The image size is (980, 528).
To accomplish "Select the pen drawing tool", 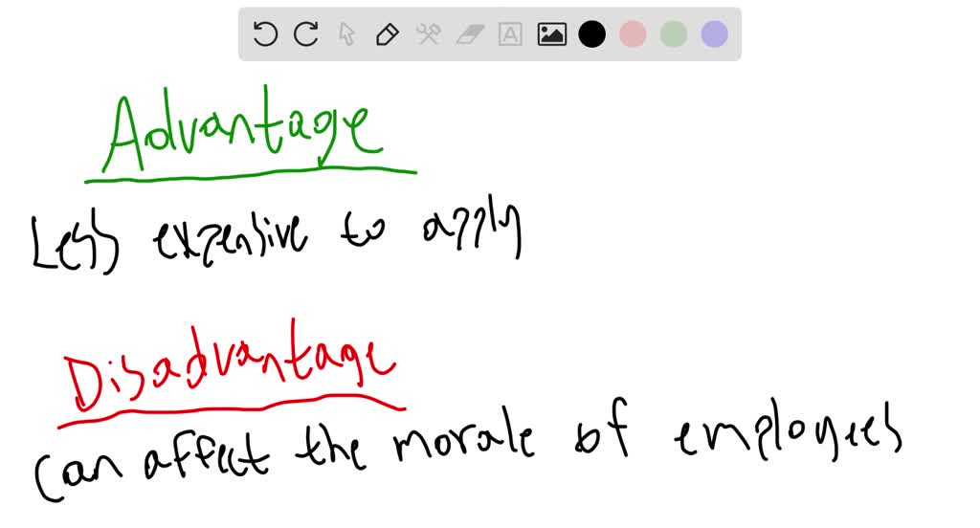I will [387, 33].
